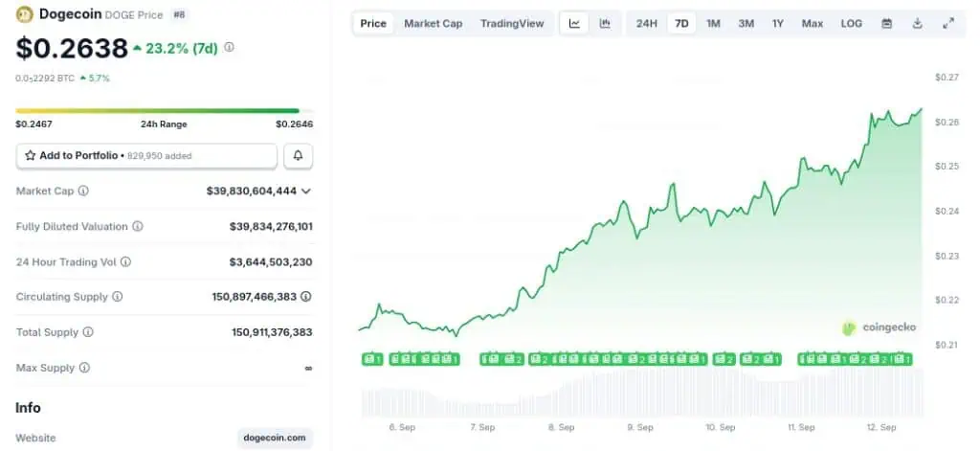Screen dimensions: 980x451
Task: Switch to candlestick chart view icon
Action: 605,24
